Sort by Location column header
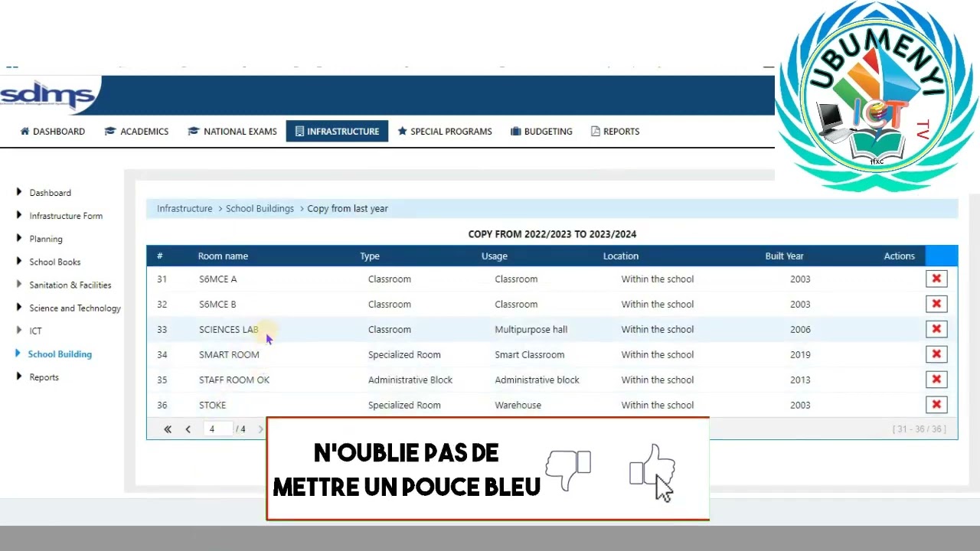This screenshot has height=551, width=980. pyautogui.click(x=620, y=256)
